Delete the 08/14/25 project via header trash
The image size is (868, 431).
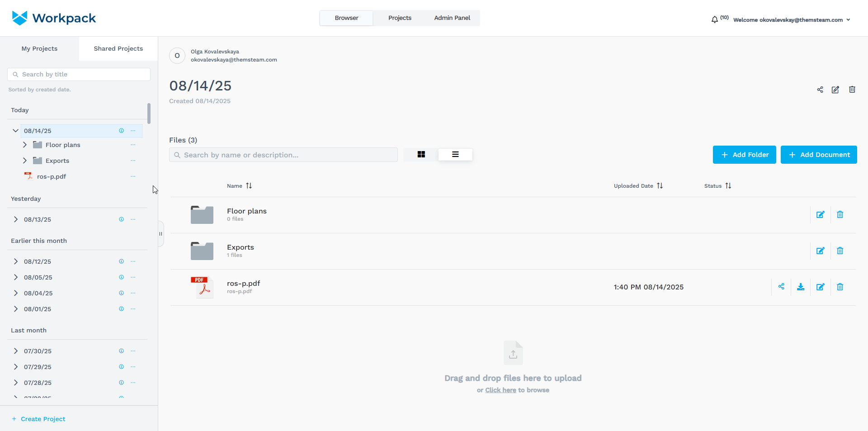click(x=852, y=90)
